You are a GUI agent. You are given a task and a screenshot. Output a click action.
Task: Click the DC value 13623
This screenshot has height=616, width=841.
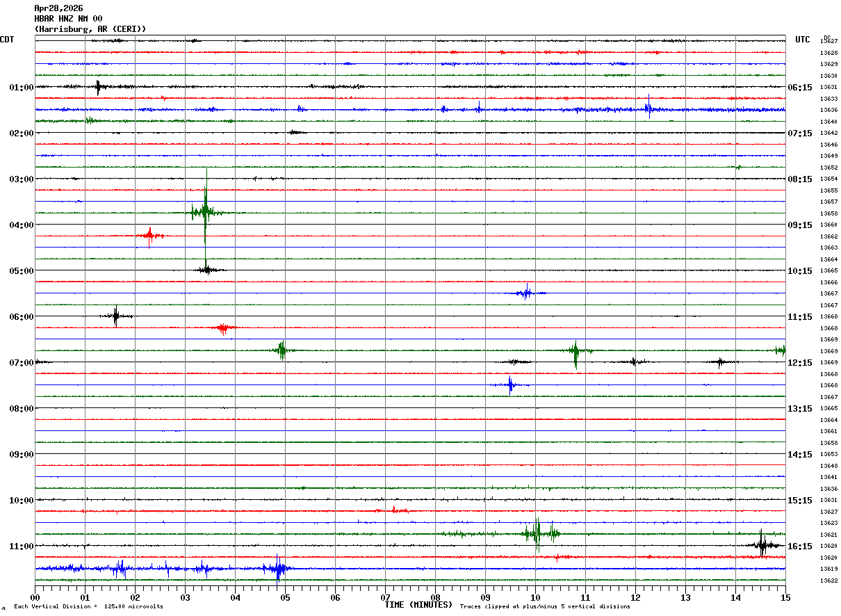pos(828,523)
